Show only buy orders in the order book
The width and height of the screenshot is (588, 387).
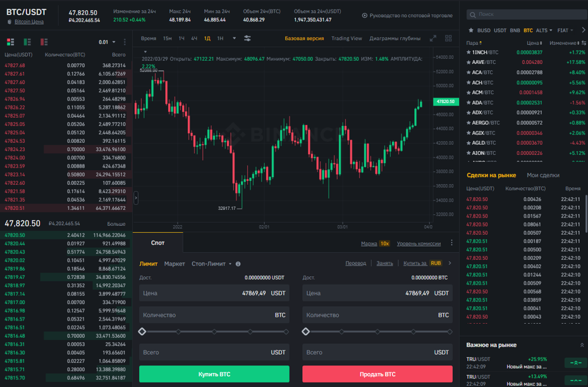[27, 42]
